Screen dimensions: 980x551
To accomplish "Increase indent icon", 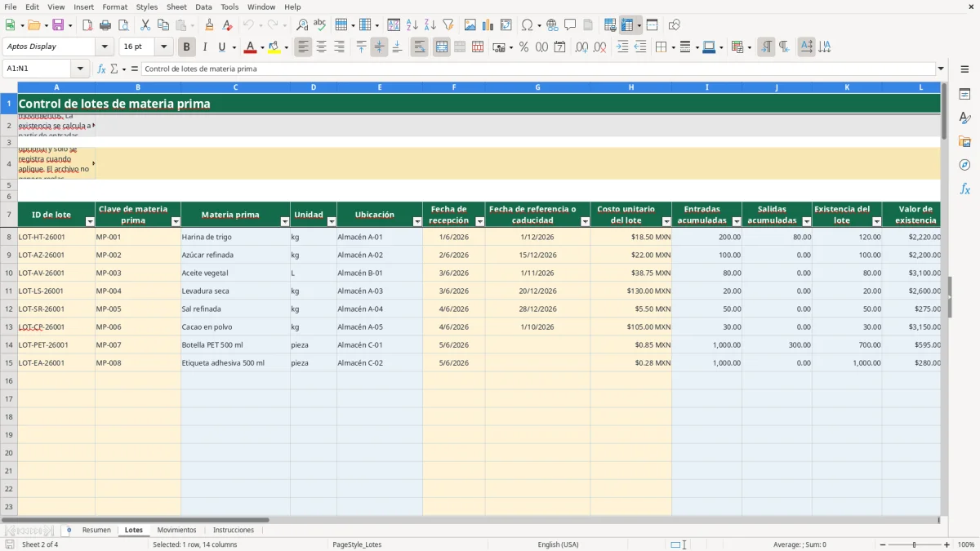I will point(622,47).
